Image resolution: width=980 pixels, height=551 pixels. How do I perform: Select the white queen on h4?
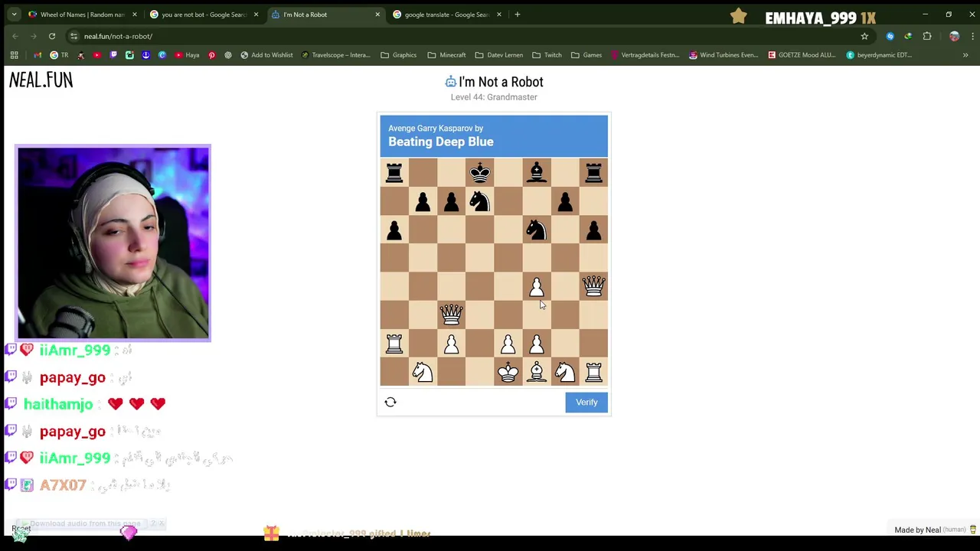[593, 287]
